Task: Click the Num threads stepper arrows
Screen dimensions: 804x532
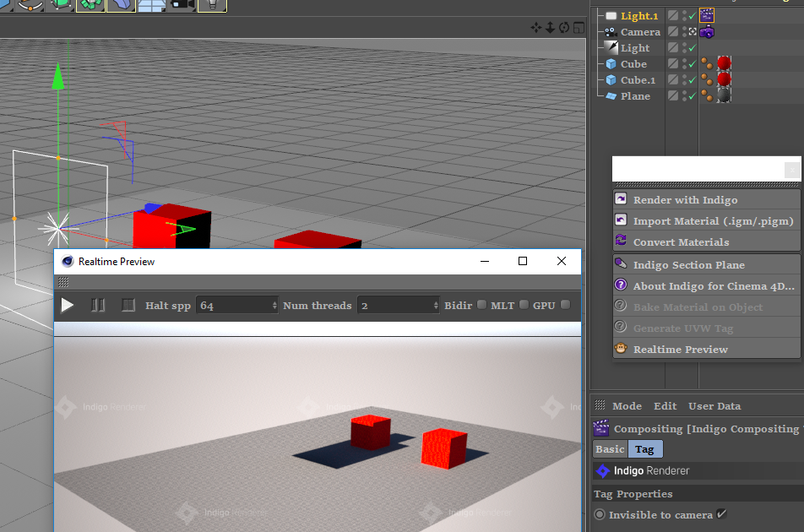Action: [x=436, y=306]
